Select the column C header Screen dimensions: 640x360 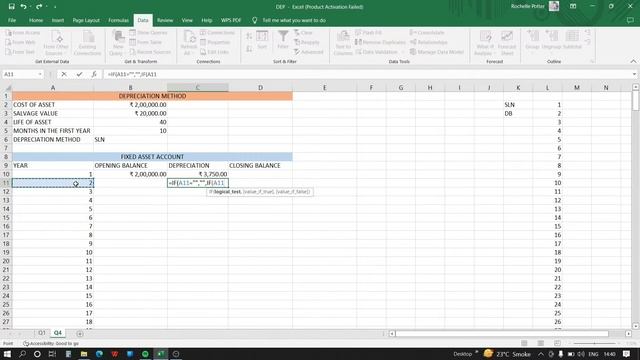[x=198, y=87]
